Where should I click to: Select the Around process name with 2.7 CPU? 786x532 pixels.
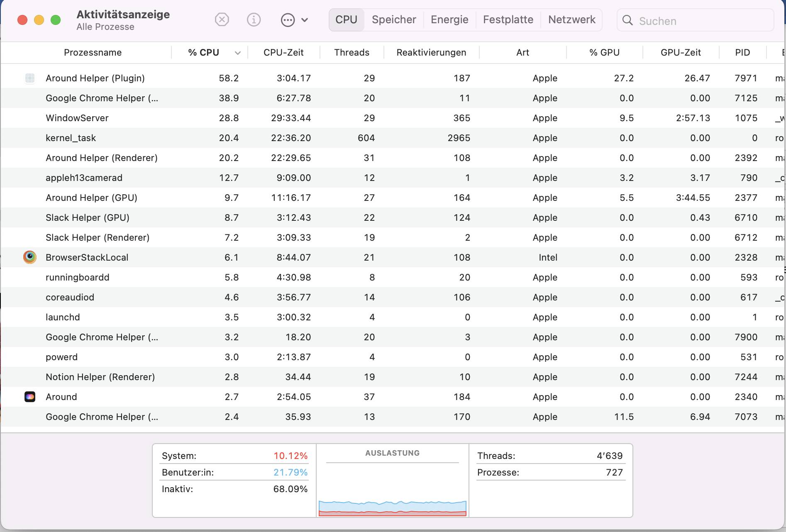[x=61, y=397]
